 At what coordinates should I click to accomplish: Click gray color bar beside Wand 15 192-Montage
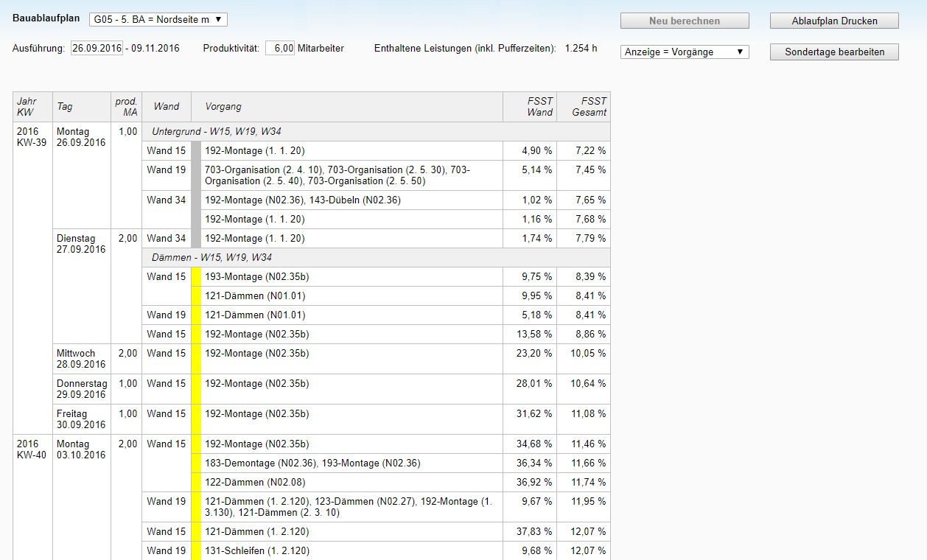tap(196, 151)
